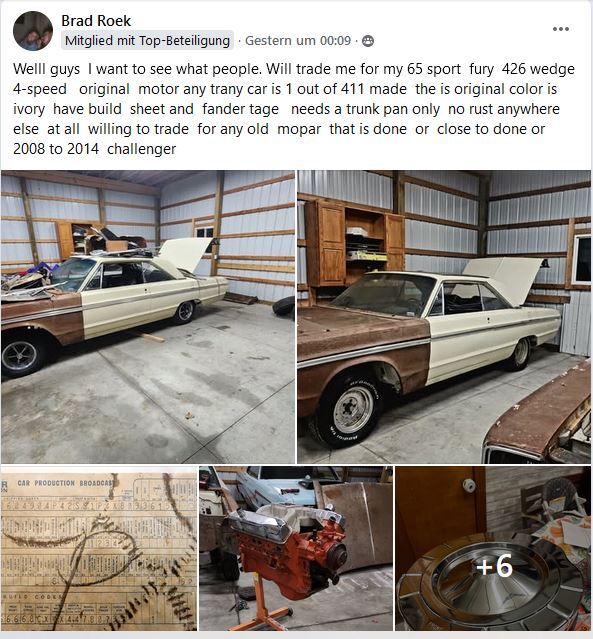Open the orange engine on stand photo
The height and width of the screenshot is (639, 593).
296,549
